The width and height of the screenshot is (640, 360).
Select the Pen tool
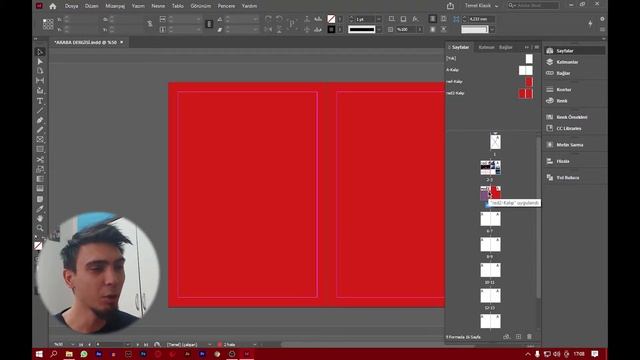40,120
